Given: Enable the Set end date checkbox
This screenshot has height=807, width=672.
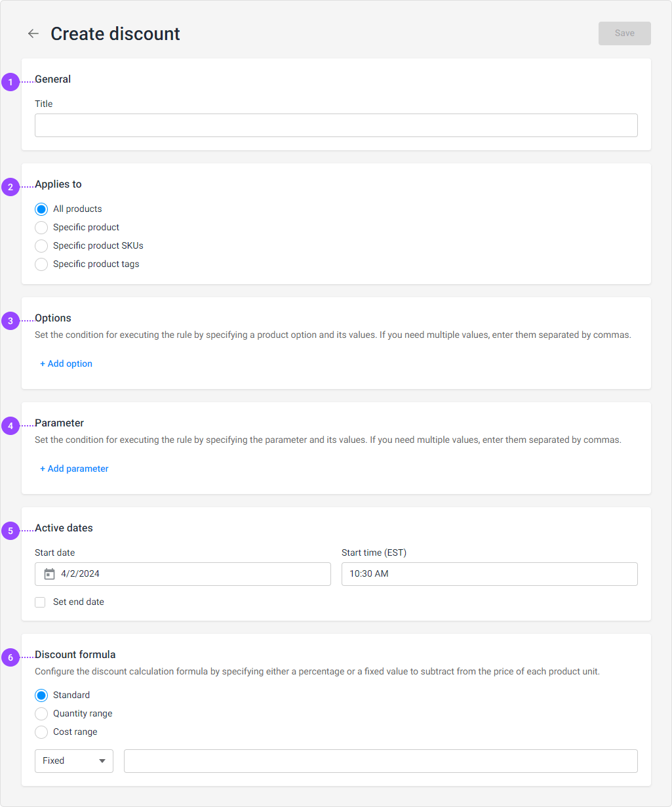Looking at the screenshot, I should coord(40,602).
